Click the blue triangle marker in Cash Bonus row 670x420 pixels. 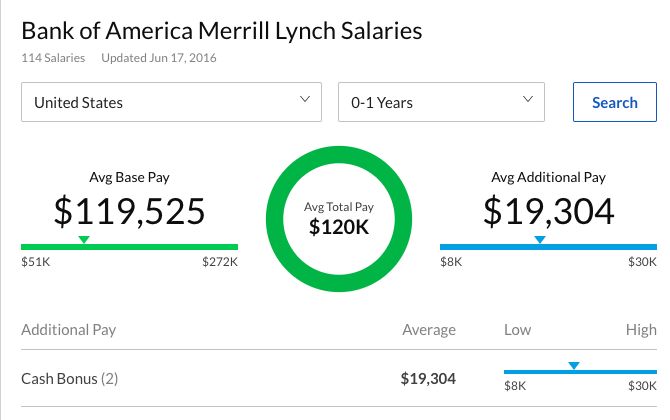(574, 365)
